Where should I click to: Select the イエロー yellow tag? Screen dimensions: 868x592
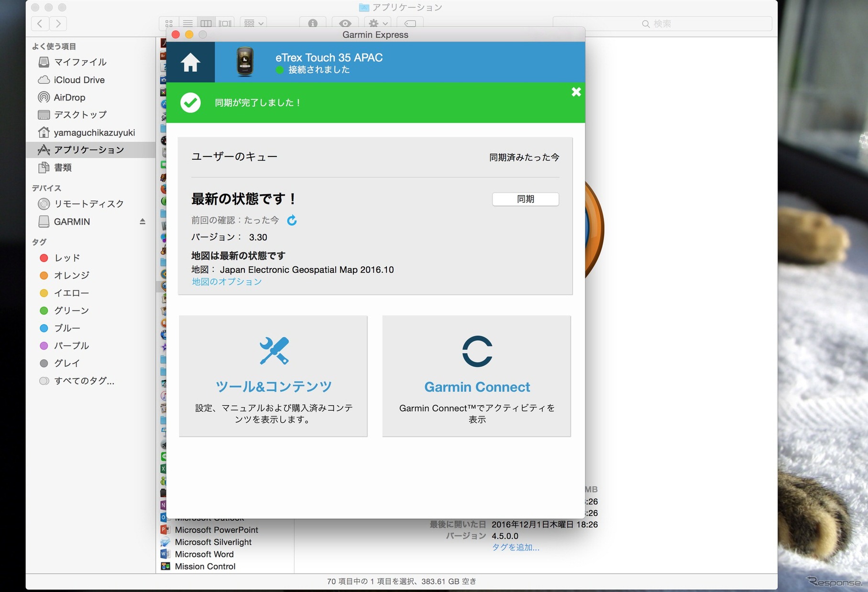coord(91,293)
